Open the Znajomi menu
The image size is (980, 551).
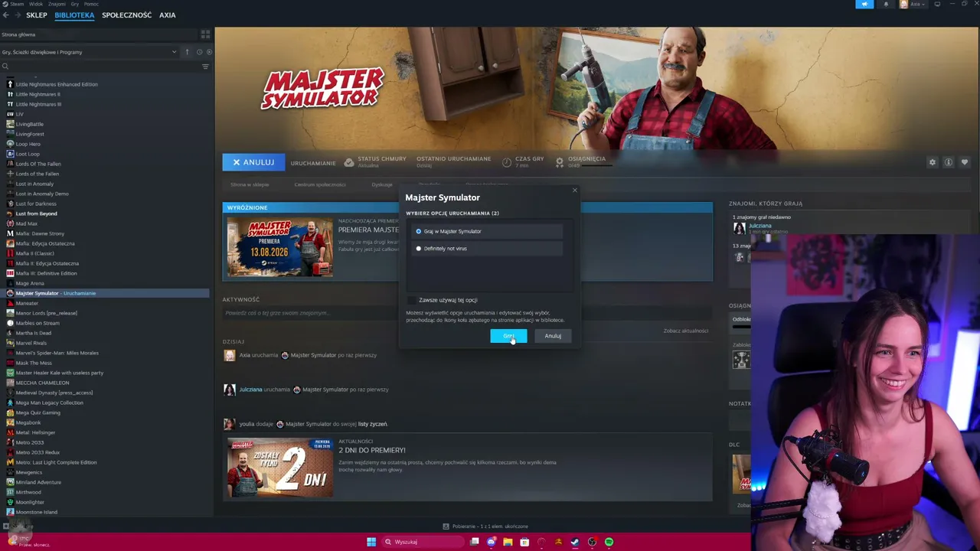coord(57,4)
